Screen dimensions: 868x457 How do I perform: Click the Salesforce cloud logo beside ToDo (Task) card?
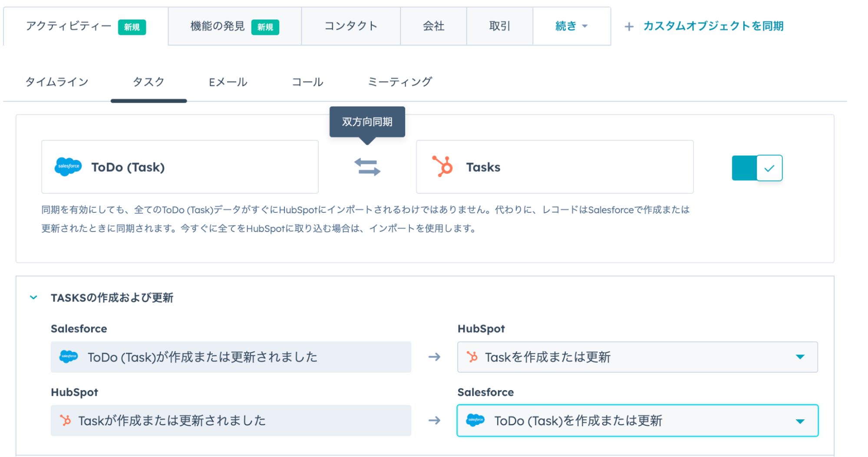tap(68, 167)
